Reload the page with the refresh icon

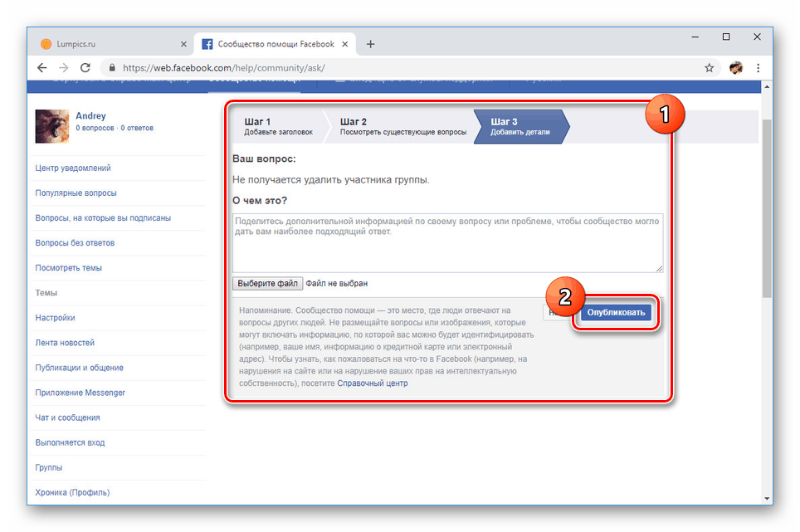[x=85, y=68]
